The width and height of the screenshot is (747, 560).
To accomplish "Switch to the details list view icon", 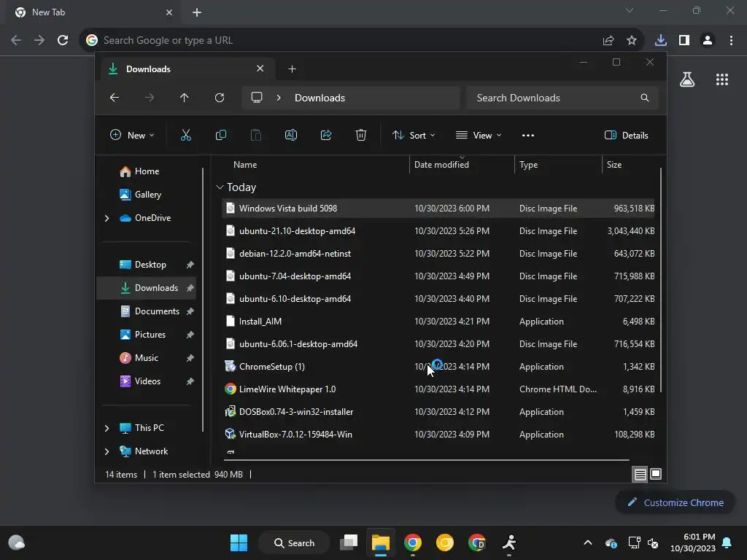I will (x=640, y=474).
